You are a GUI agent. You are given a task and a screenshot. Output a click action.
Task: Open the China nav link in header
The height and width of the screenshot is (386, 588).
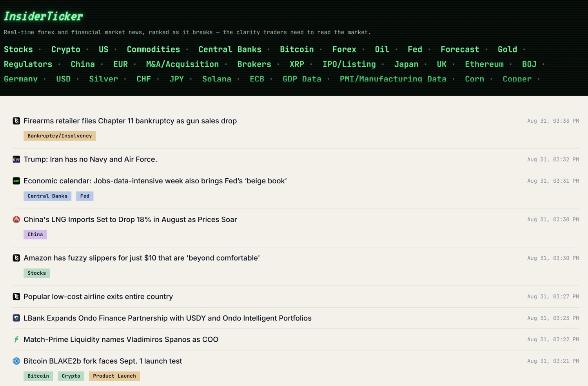click(83, 64)
